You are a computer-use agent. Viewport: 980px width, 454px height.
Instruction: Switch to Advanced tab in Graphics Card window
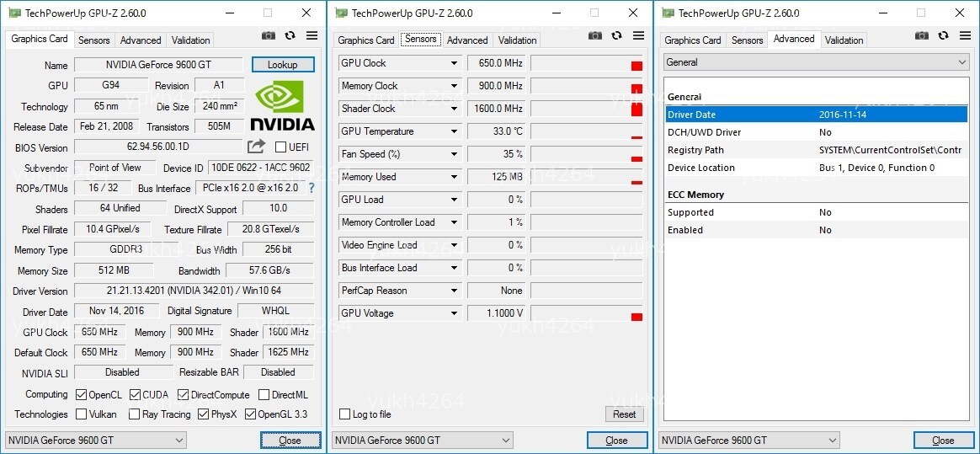click(141, 40)
